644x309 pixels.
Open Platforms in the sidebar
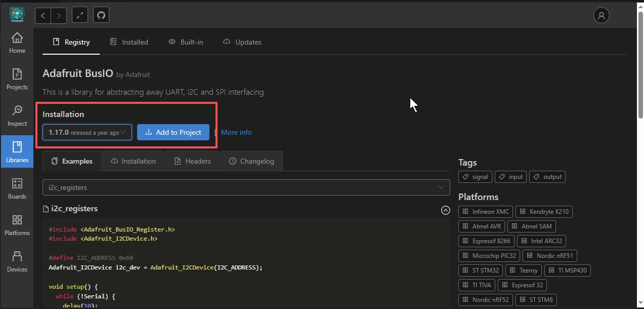click(17, 225)
